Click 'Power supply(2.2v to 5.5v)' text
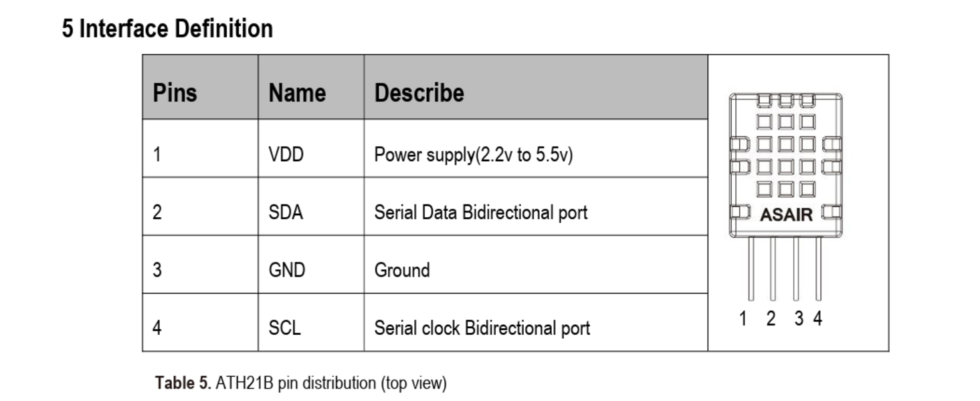The image size is (980, 401). click(x=474, y=155)
